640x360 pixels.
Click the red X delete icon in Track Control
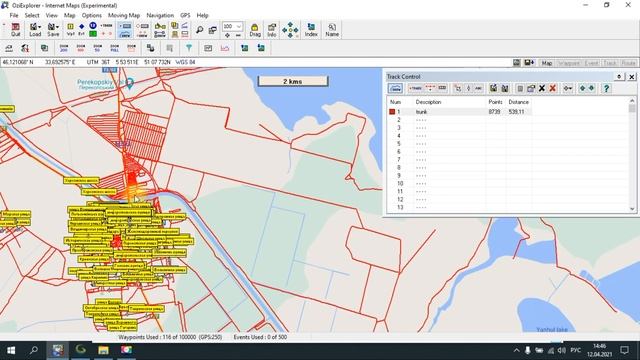click(553, 88)
